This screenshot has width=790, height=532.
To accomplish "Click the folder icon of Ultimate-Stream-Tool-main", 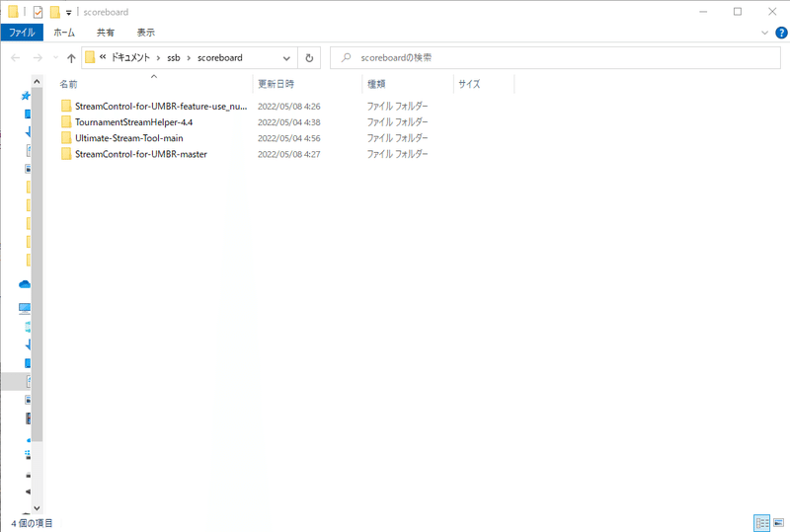I will [x=66, y=138].
